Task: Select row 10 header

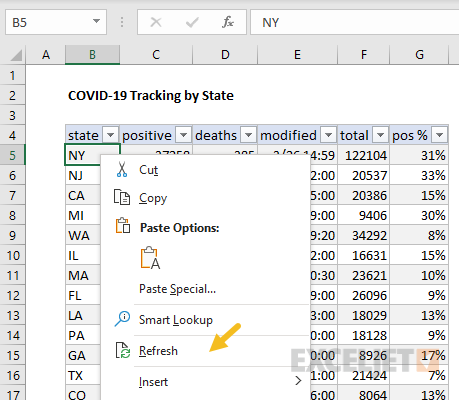Action: tap(13, 255)
